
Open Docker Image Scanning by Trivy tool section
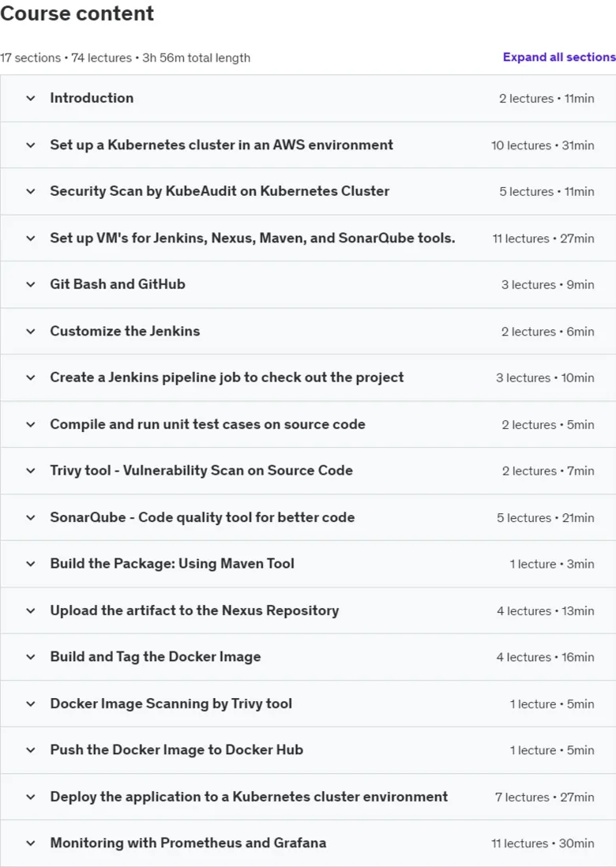[x=171, y=704]
